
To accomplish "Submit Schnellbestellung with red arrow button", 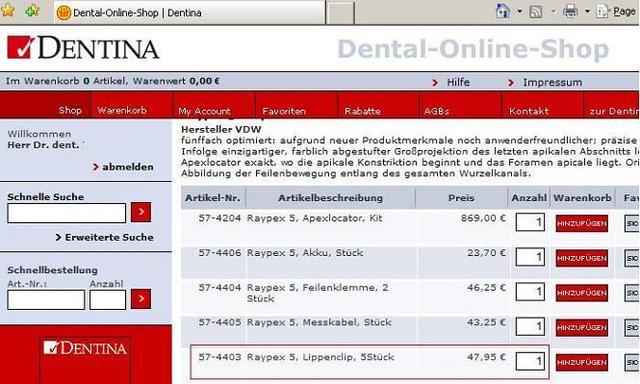I will pyautogui.click(x=141, y=299).
